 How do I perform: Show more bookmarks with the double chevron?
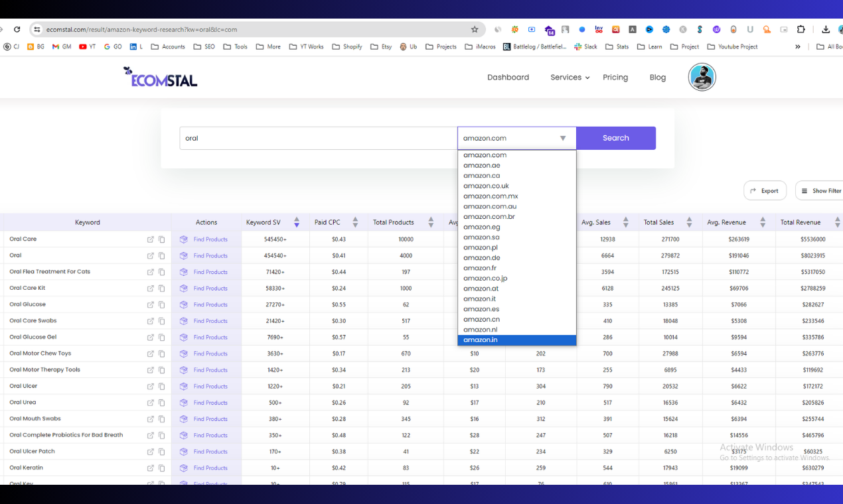point(798,46)
